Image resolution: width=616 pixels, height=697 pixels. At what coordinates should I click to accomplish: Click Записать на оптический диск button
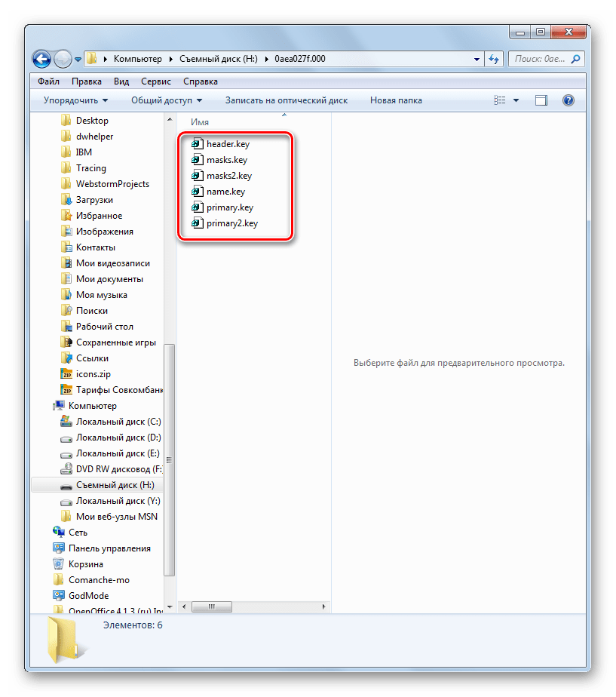[286, 100]
